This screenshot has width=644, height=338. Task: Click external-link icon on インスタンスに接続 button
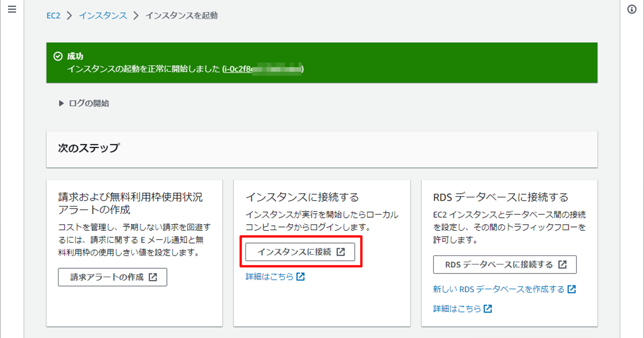click(340, 252)
